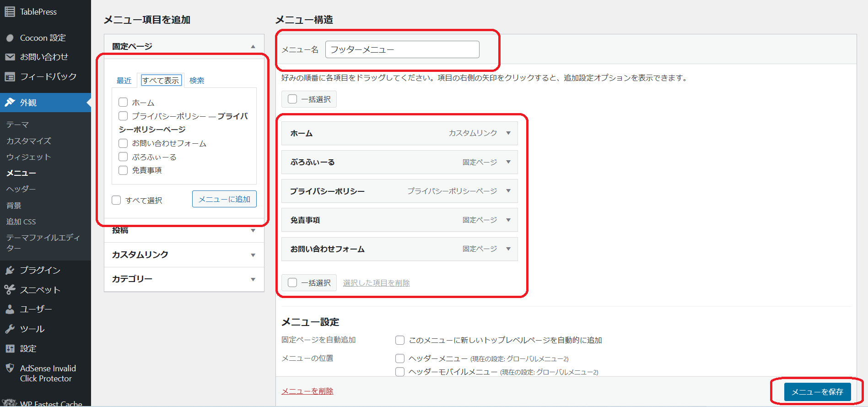Open the Cocoon 設定 menu

(43, 38)
